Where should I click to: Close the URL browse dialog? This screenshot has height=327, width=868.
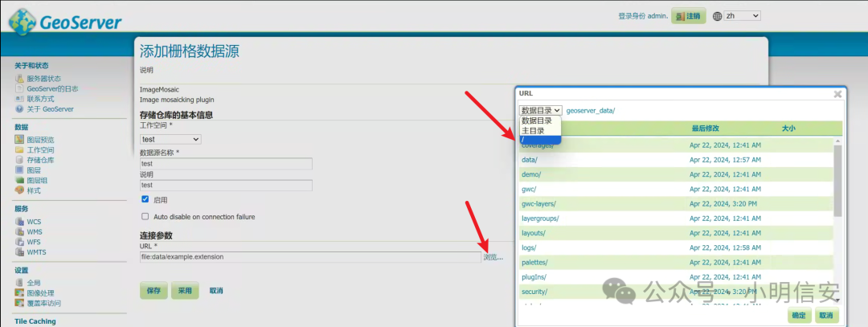pos(837,94)
